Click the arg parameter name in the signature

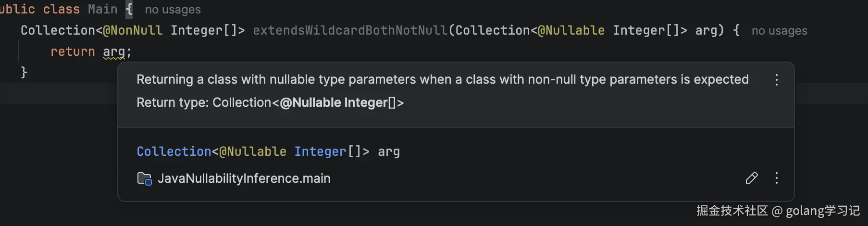pos(706,30)
